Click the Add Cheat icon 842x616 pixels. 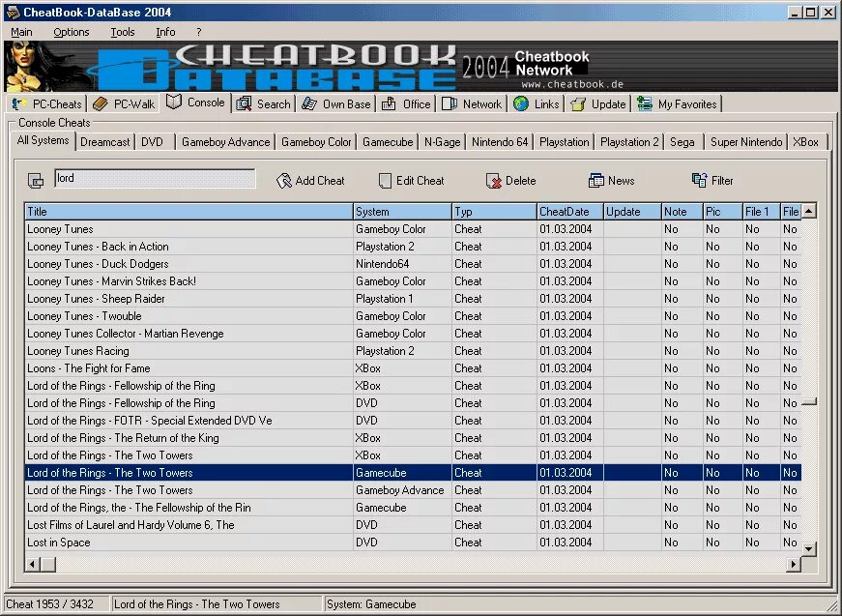[283, 181]
